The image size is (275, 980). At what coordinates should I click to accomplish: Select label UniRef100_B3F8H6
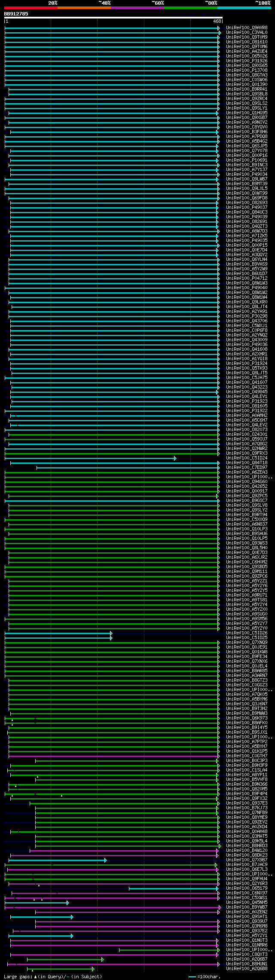click(247, 132)
